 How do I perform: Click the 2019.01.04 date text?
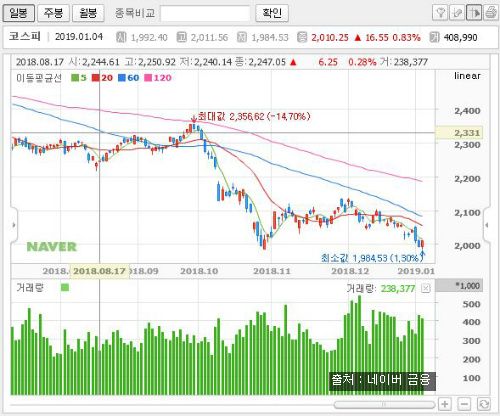pos(79,37)
